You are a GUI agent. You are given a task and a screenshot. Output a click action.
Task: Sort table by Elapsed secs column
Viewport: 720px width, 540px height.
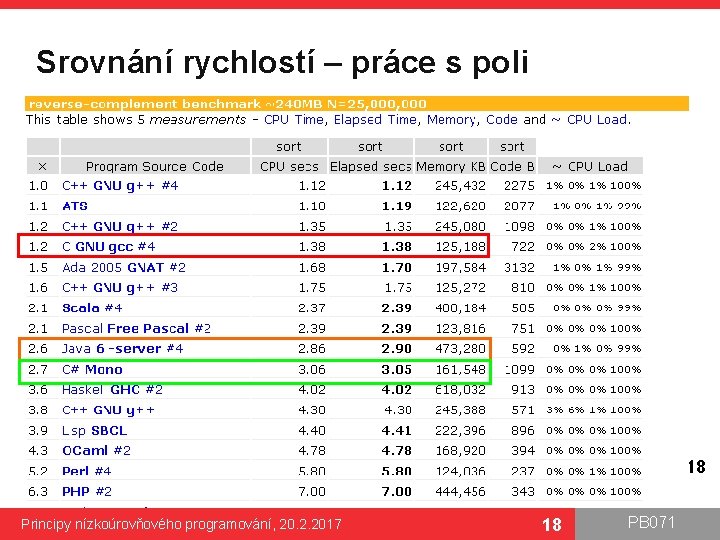pyautogui.click(x=370, y=146)
